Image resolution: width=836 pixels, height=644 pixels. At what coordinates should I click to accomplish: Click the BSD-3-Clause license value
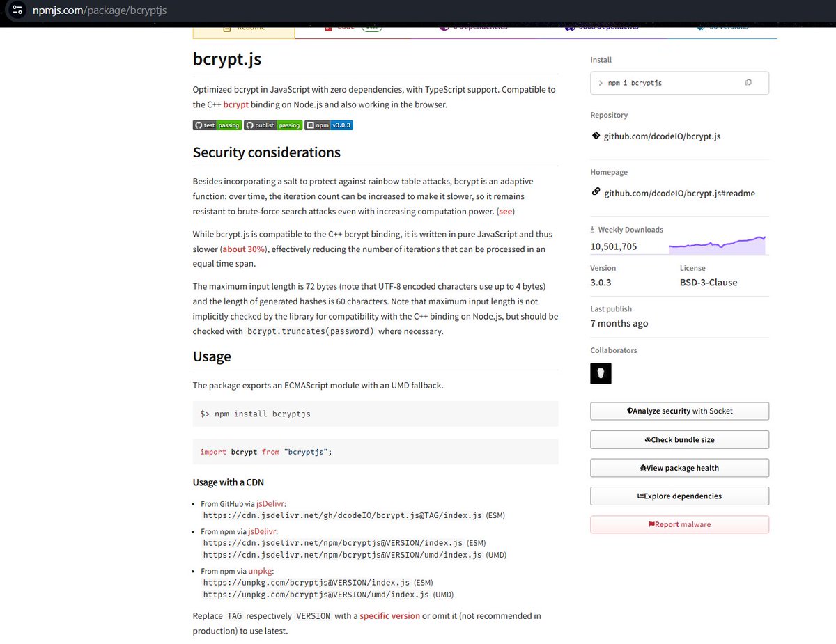709,283
